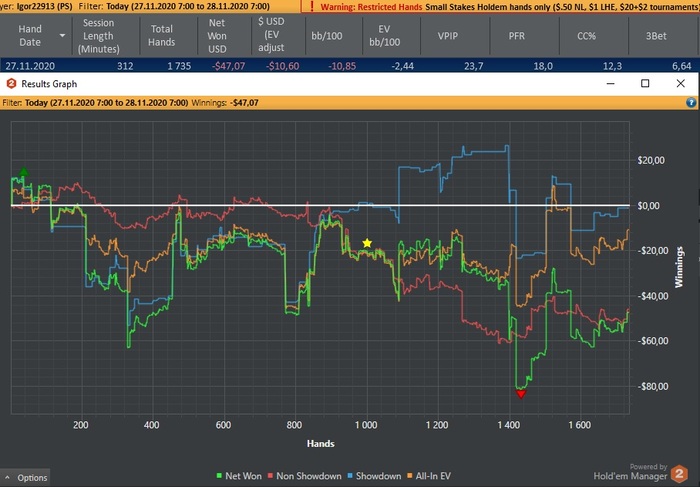Viewport: 700px width, 487px height.
Task: Toggle the Non Showdown legend series
Action: pyautogui.click(x=304, y=476)
